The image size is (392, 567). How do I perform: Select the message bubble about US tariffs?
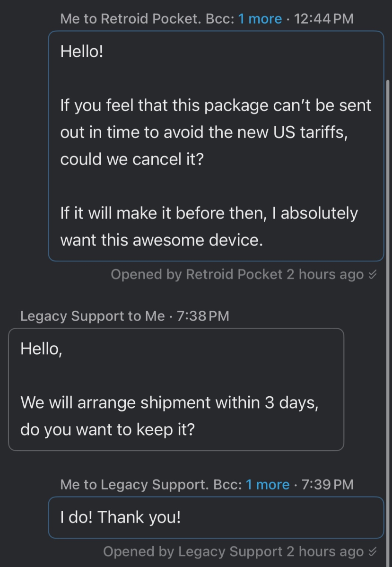[x=216, y=146]
